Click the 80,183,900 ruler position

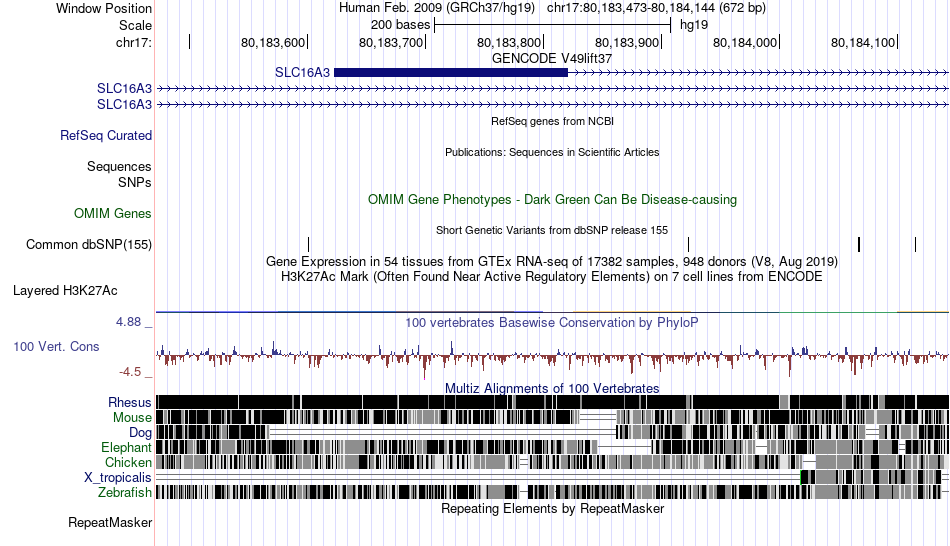[627, 42]
